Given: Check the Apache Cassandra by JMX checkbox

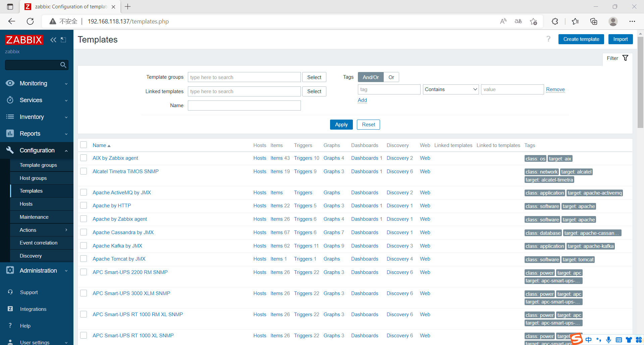Looking at the screenshot, I should pyautogui.click(x=84, y=232).
